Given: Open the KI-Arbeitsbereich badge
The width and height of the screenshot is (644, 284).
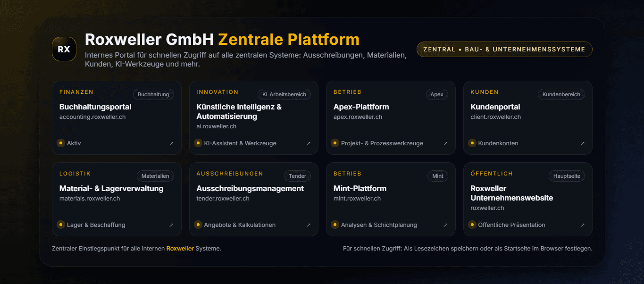Looking at the screenshot, I should [284, 94].
